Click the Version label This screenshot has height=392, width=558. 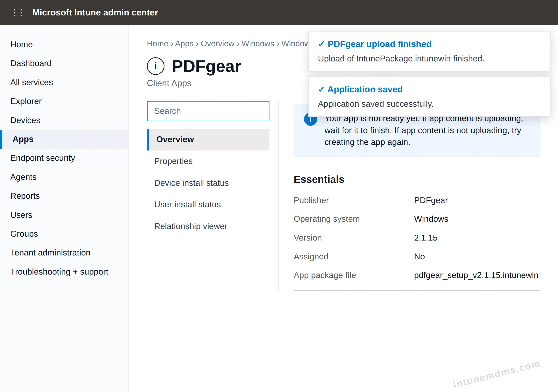point(308,238)
